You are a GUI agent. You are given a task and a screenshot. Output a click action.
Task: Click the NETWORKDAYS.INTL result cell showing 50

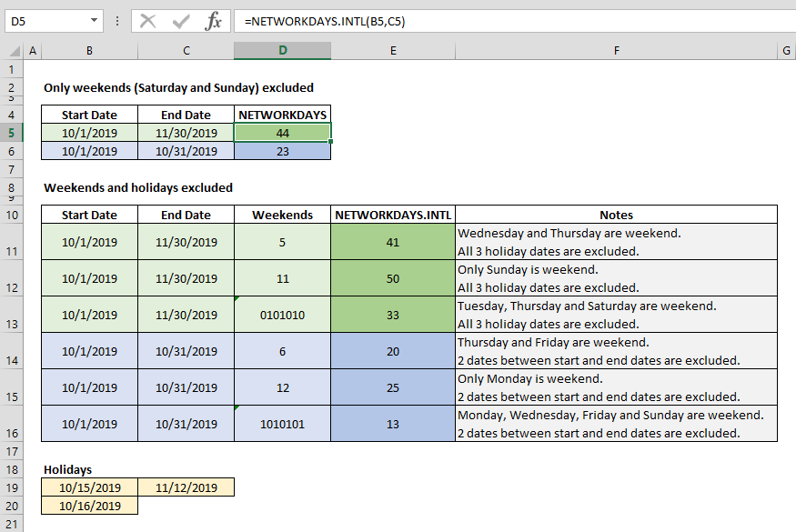point(393,278)
